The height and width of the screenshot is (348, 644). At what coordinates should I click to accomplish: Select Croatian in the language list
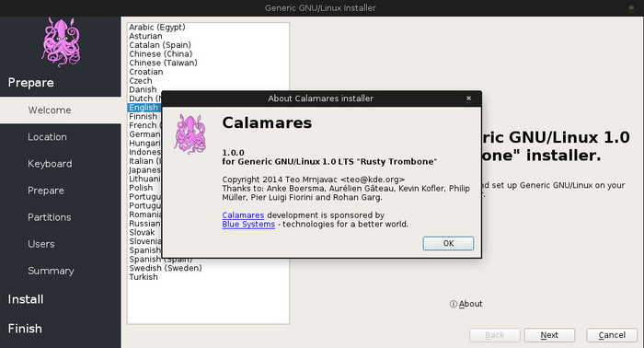(x=146, y=72)
